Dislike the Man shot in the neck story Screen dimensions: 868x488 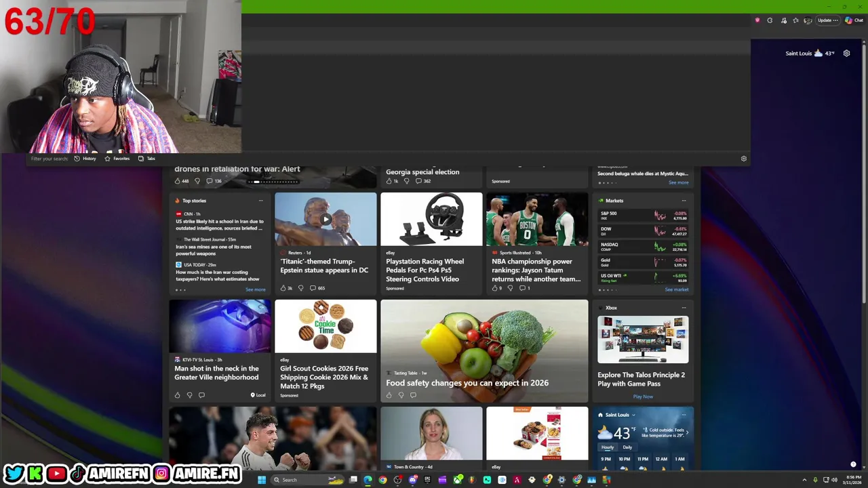(x=189, y=395)
